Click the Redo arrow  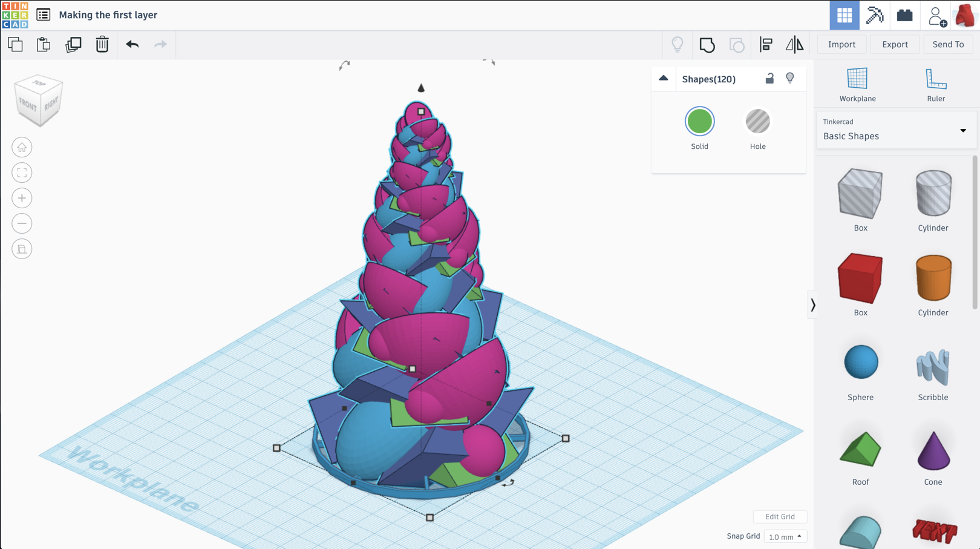(160, 44)
